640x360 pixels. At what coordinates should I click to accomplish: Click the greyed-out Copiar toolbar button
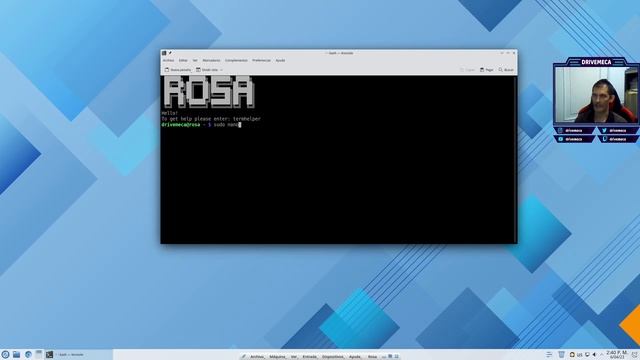point(467,70)
